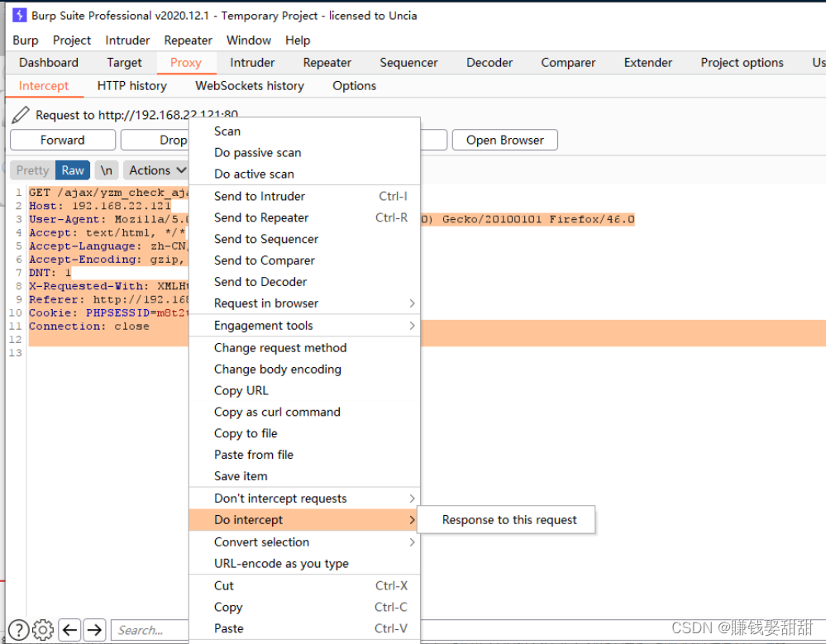Select Send to Decoder

pos(304,282)
